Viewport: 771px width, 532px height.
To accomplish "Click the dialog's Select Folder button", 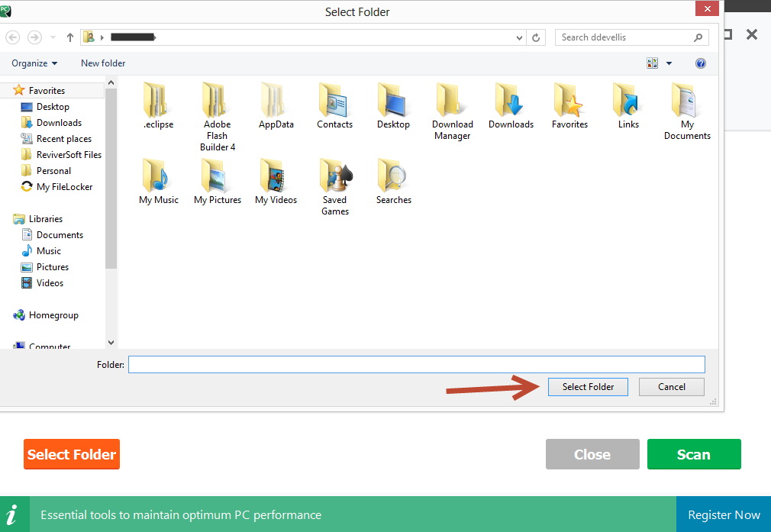I will [588, 387].
